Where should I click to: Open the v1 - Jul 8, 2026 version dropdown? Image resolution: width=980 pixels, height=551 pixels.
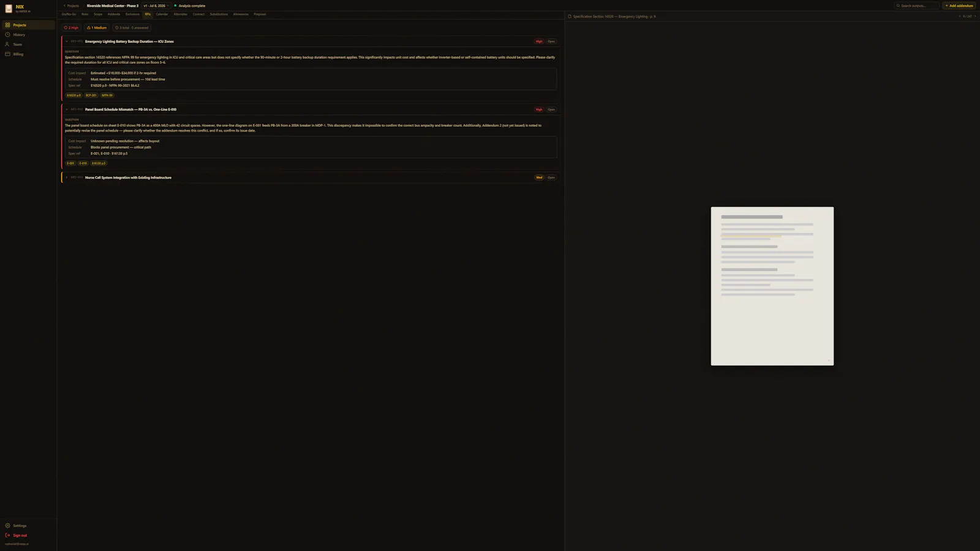(x=156, y=6)
